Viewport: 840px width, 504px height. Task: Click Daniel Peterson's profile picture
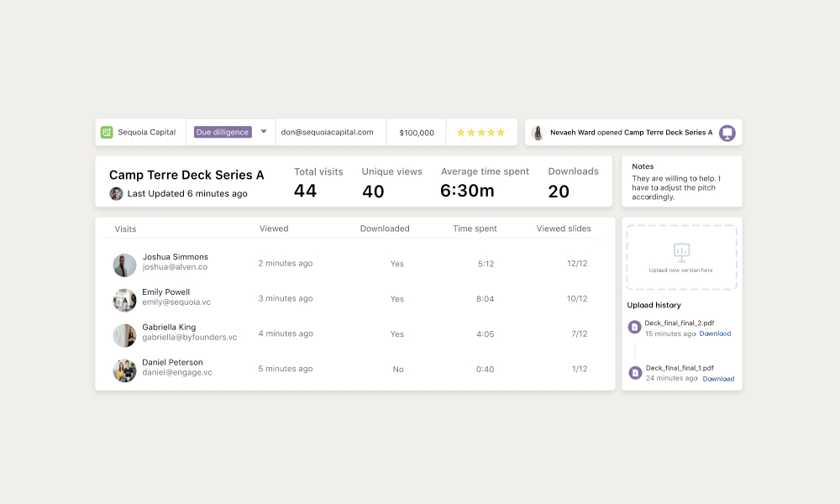tap(124, 370)
